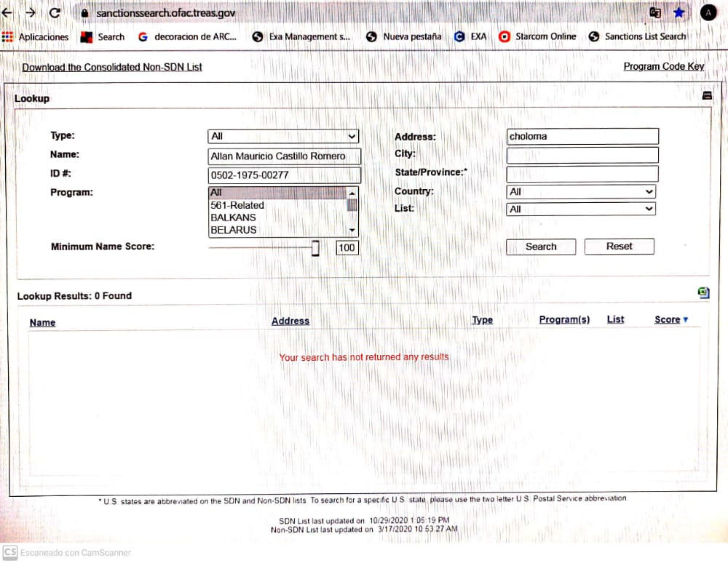Click the browser back arrow
The width and height of the screenshot is (728, 563).
(x=7, y=12)
